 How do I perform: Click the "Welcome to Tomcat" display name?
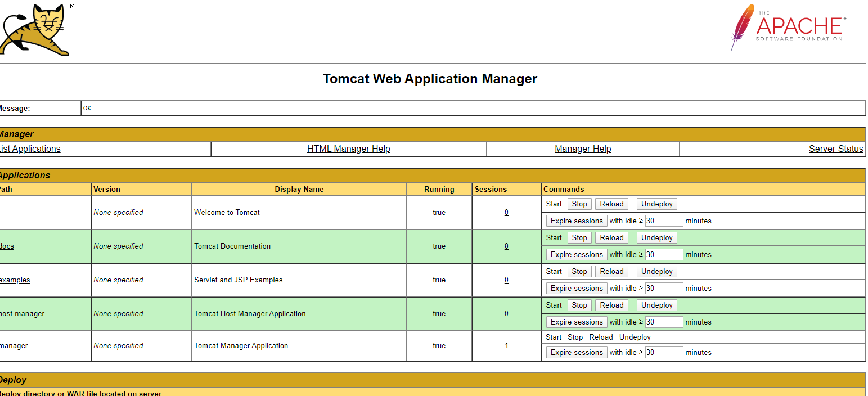(x=227, y=213)
